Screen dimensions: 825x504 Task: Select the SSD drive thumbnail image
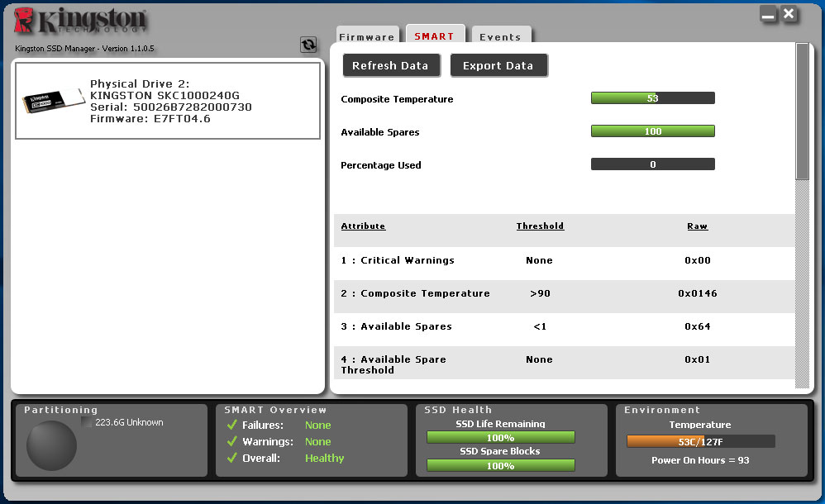click(x=53, y=101)
